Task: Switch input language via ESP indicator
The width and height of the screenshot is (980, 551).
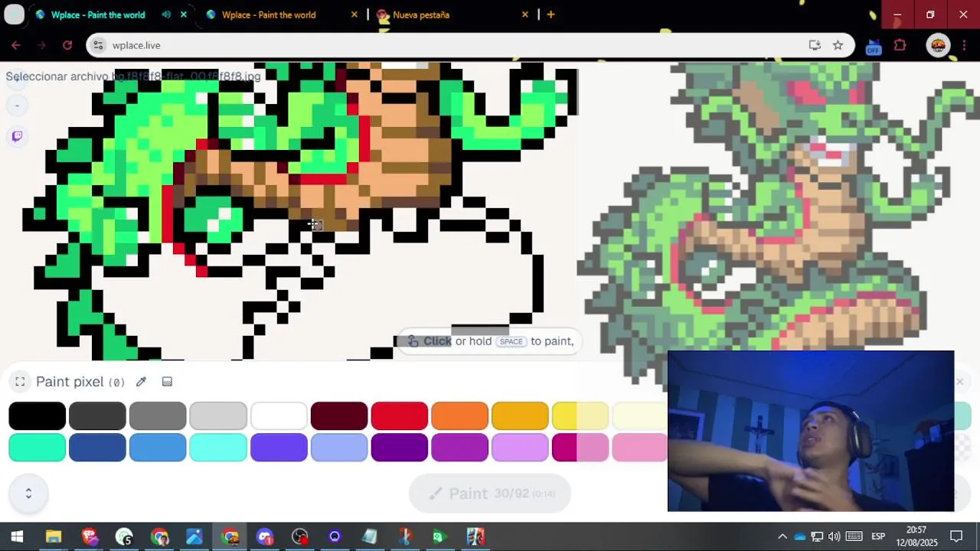Action: point(878,536)
